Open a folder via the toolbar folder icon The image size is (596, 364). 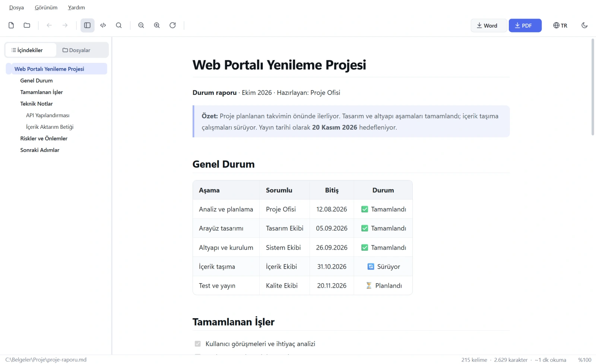(27, 25)
